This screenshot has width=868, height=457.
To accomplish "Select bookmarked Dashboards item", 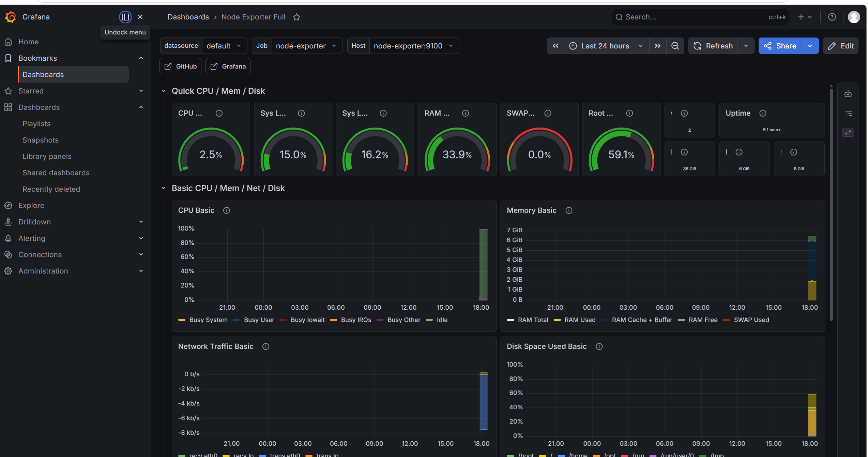I will pyautogui.click(x=73, y=74).
